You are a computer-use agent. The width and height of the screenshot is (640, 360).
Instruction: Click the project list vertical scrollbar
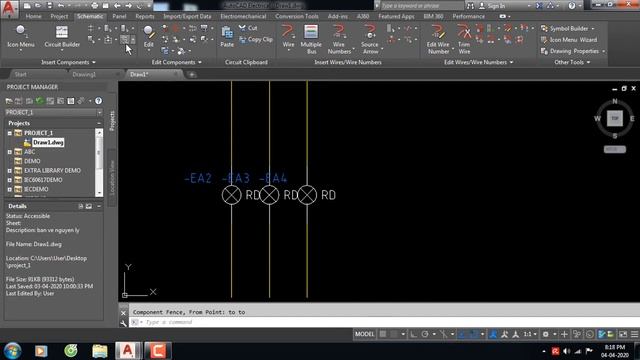tap(99, 162)
